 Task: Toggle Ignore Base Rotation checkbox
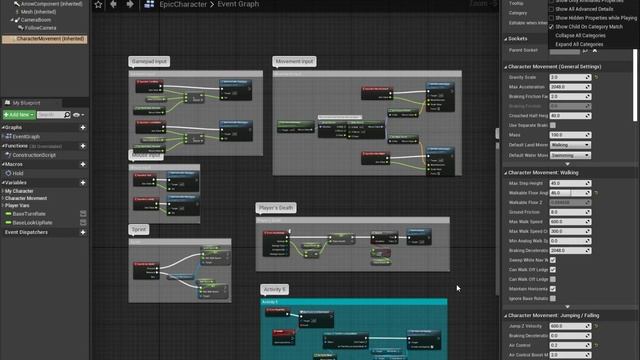553,298
